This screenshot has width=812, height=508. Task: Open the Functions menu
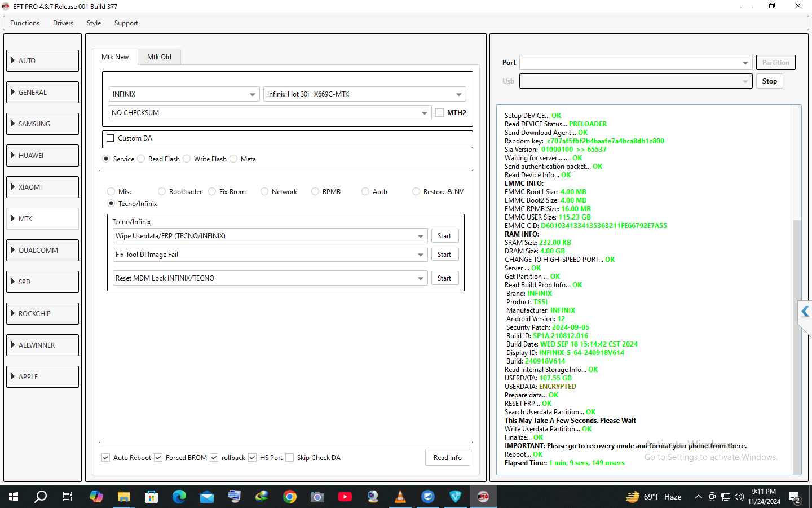pyautogui.click(x=25, y=23)
